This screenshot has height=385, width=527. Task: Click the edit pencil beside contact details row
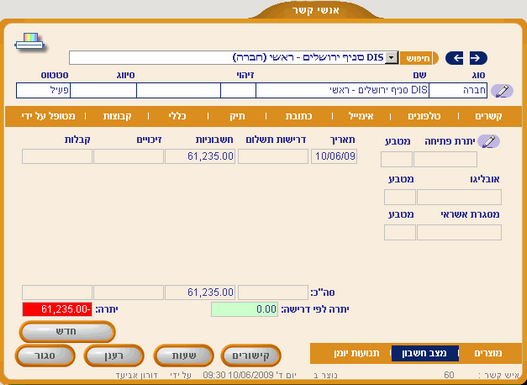(502, 91)
